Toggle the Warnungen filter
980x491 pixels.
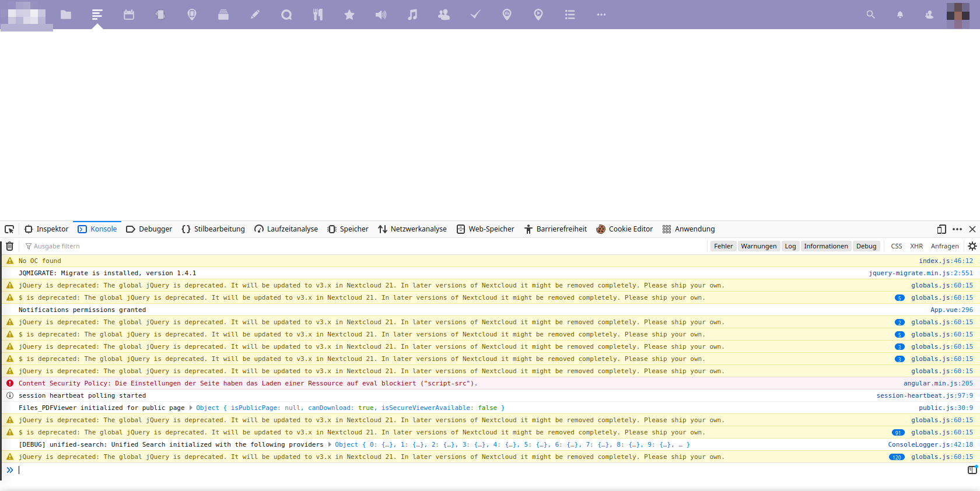[x=758, y=246]
